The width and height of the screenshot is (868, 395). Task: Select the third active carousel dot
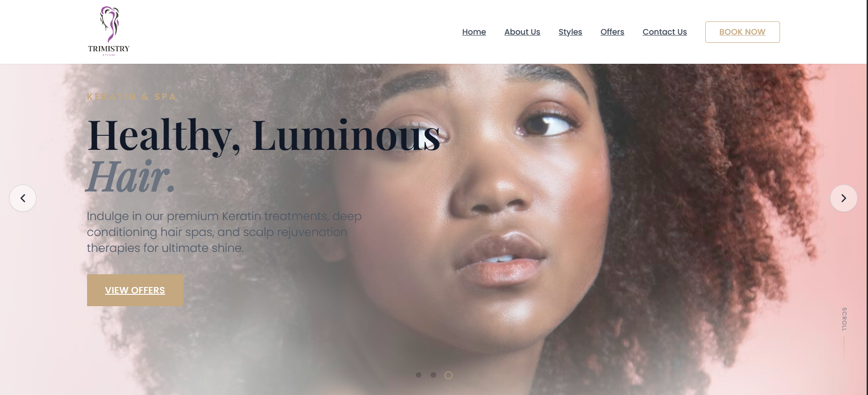[x=449, y=375]
